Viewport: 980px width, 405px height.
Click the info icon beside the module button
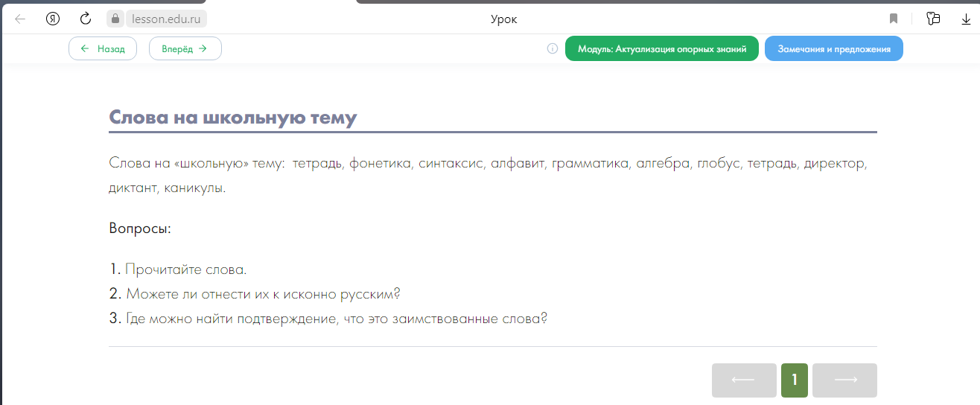coord(553,49)
